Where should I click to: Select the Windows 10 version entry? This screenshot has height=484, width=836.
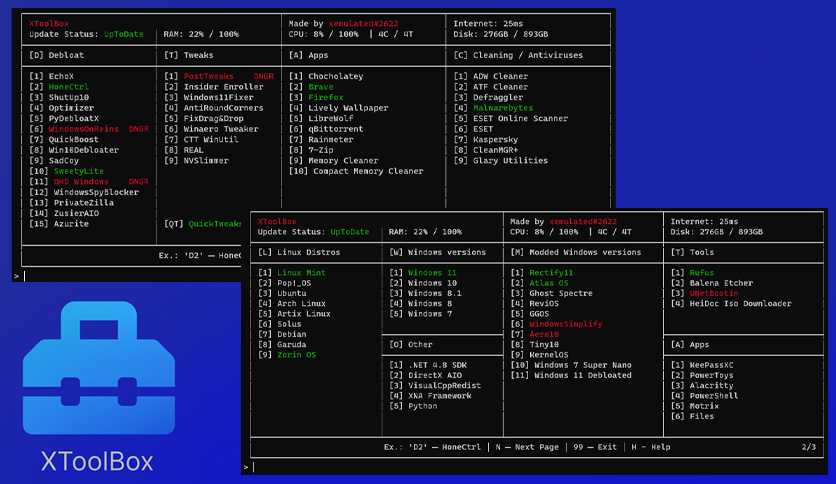423,283
